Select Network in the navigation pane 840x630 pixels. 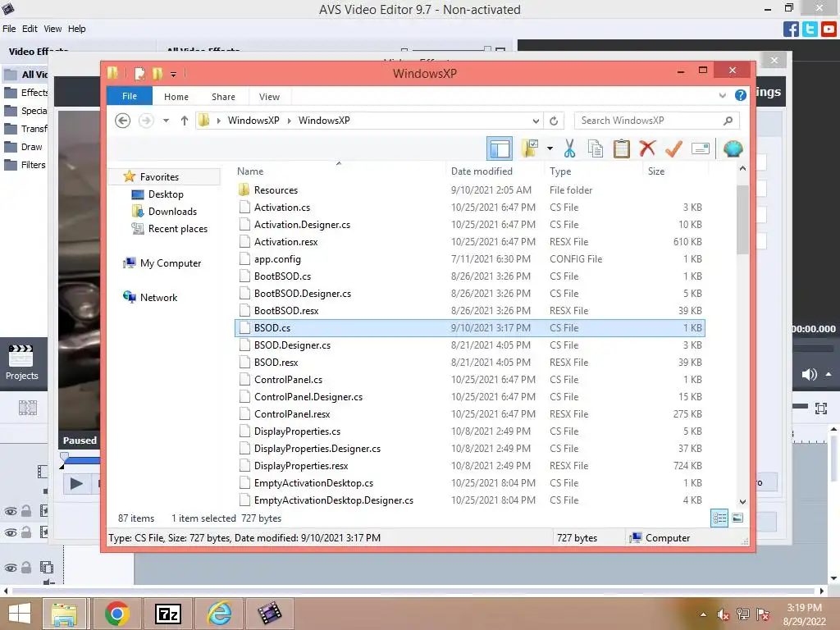click(x=158, y=297)
